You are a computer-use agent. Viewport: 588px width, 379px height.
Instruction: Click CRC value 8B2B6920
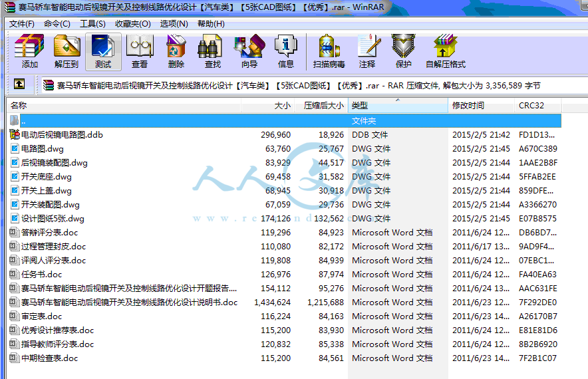(538, 344)
